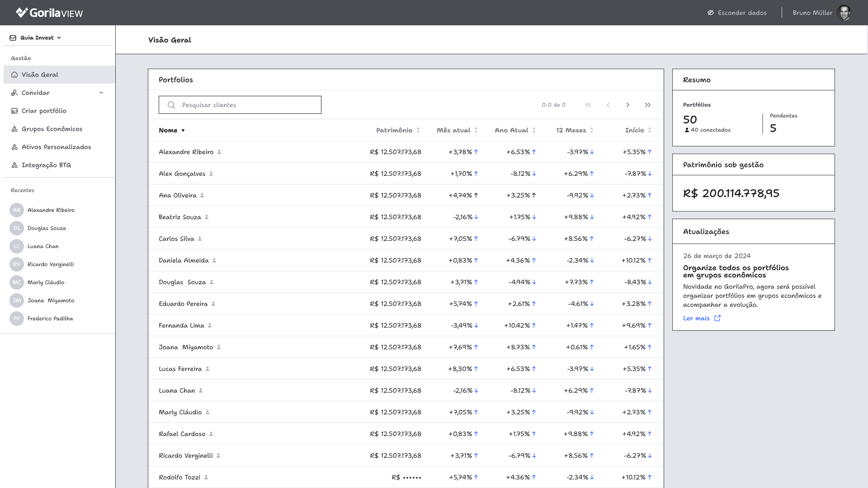Click Bruno Müller user name
This screenshot has height=488, width=868.
coord(812,13)
